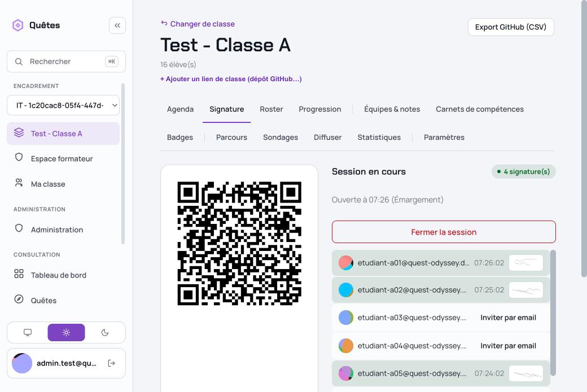Open the Roster tab
587x392 pixels.
click(271, 109)
